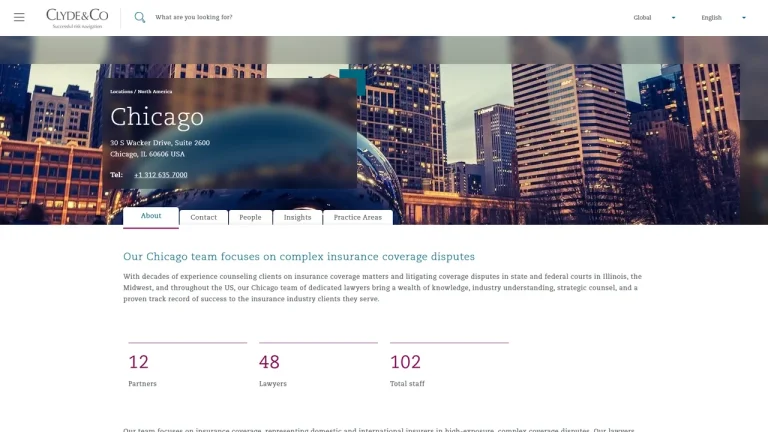Viewport: 768px width, 432px height.
Task: Click the 102 Total staff statistic
Action: pyautogui.click(x=449, y=365)
